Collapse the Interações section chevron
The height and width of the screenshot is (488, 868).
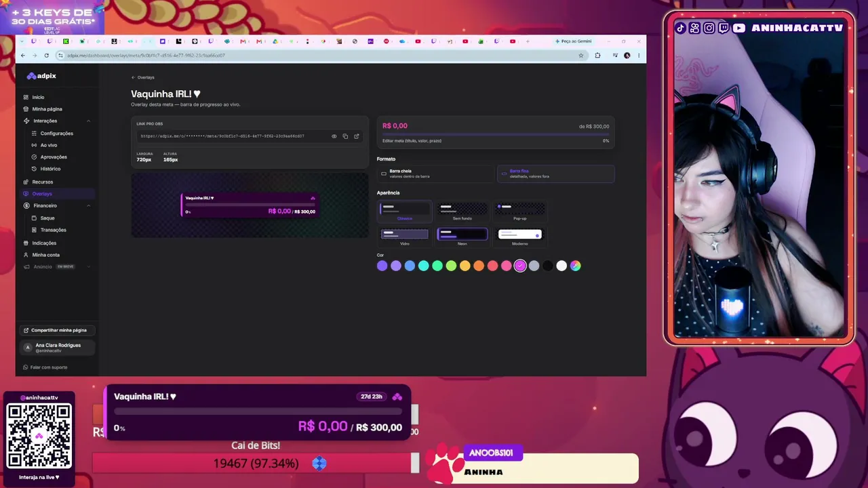coord(89,121)
